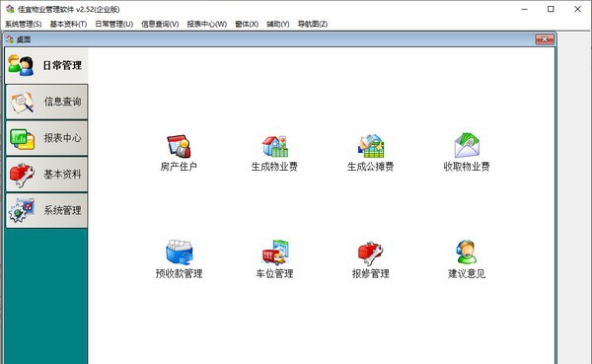Open the 建议意见 headset person icon
592x364 pixels.
467,252
